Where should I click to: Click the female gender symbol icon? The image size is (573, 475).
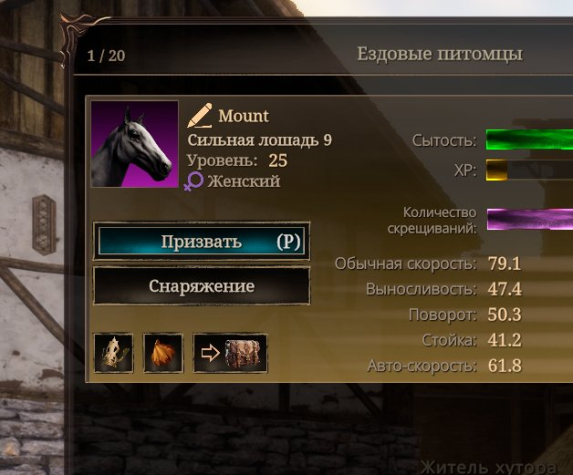click(193, 181)
